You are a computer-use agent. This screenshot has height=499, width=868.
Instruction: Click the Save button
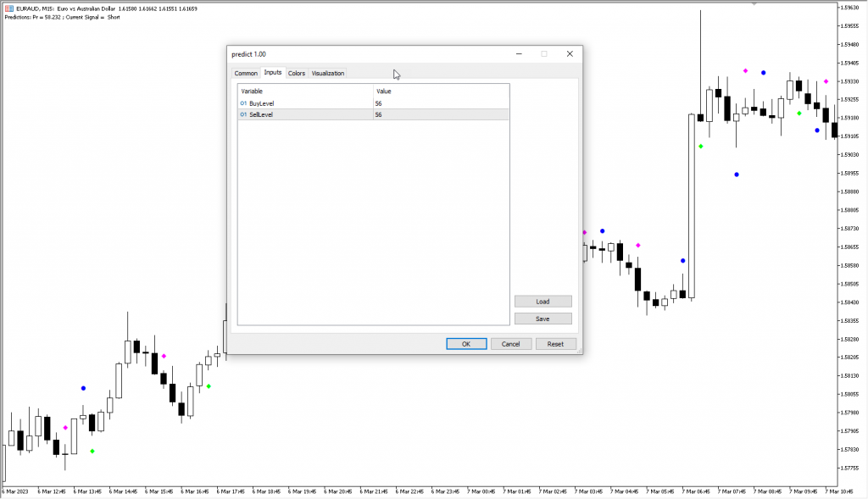543,319
